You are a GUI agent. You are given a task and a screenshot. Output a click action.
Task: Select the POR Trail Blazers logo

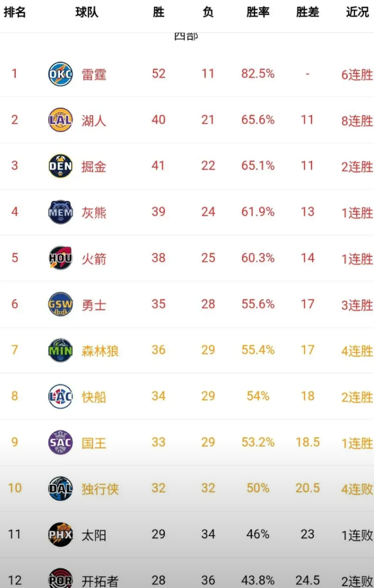coord(61,579)
